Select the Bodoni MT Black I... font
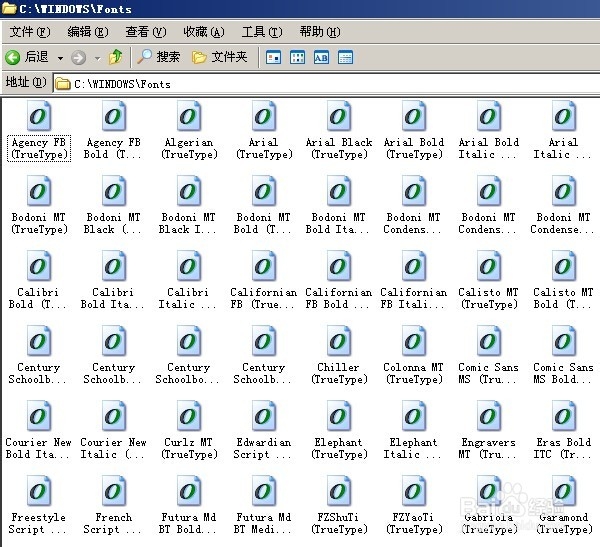600x547 pixels. (x=189, y=205)
